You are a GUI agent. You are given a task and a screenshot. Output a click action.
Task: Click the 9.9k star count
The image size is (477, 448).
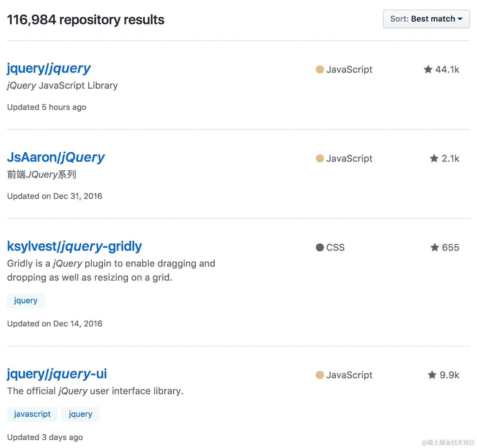click(x=449, y=375)
